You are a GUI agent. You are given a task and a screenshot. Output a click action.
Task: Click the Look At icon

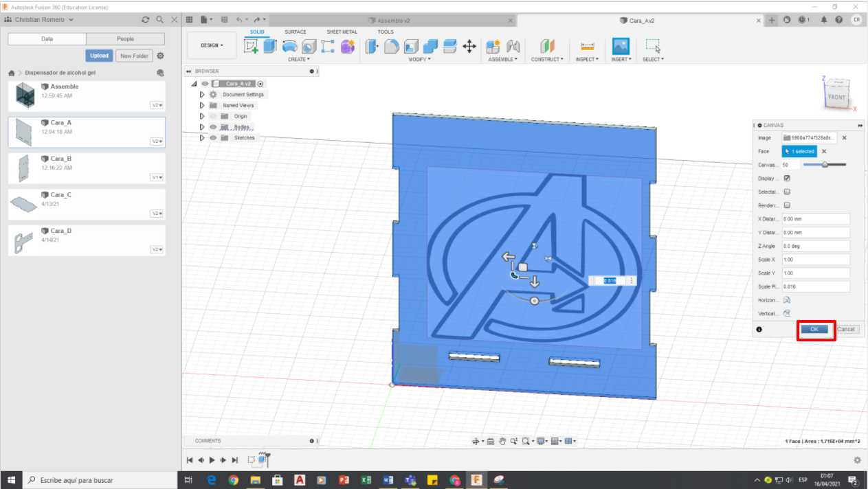(490, 441)
